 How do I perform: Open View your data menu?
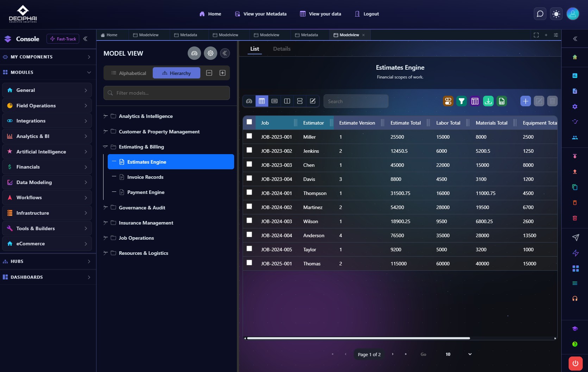click(x=320, y=14)
